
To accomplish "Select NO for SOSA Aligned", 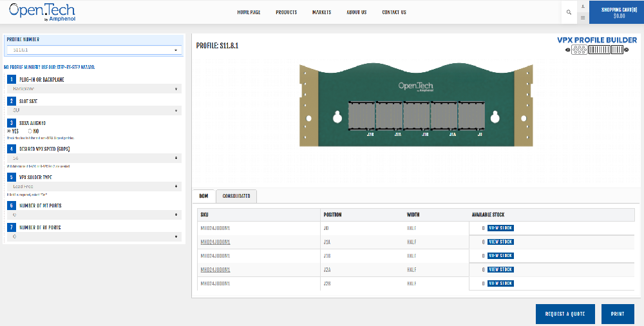I will click(x=30, y=131).
